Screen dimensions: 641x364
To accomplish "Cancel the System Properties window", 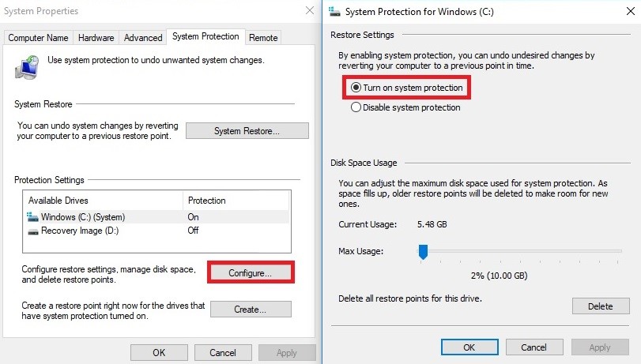I will click(x=223, y=353).
